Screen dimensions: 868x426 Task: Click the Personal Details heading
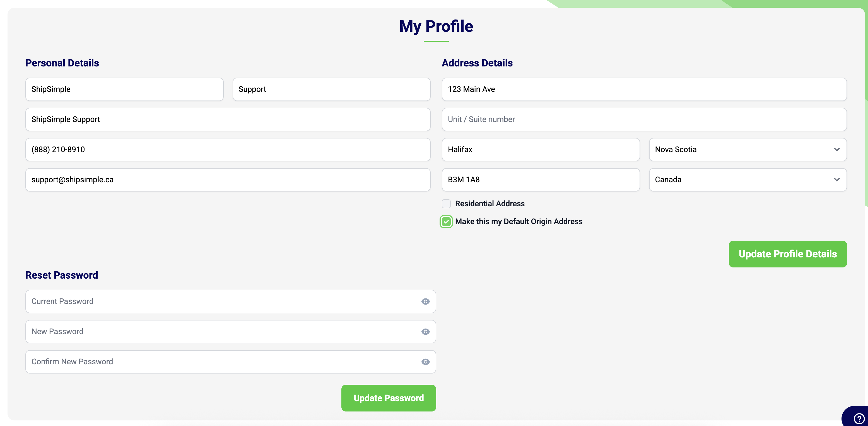tap(62, 63)
